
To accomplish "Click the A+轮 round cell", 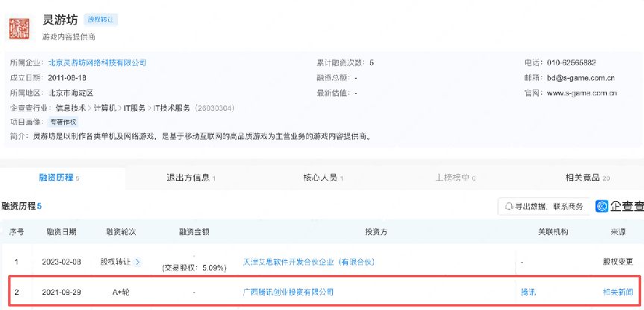I will coord(121,292).
